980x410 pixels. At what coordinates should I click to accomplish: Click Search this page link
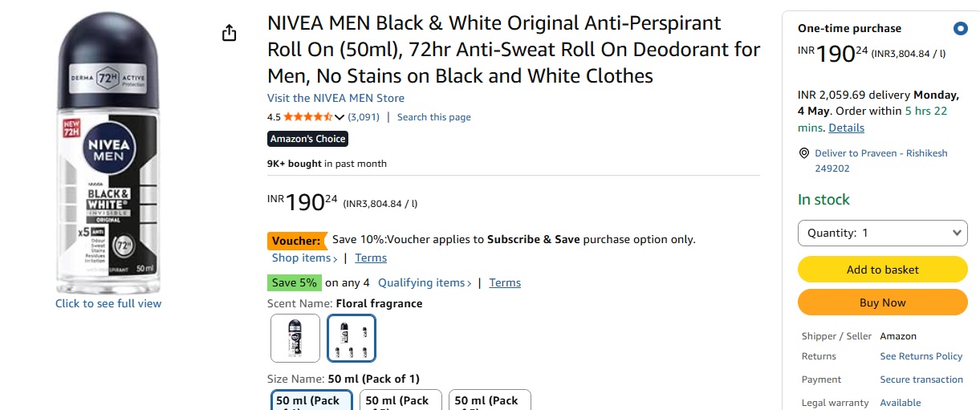(433, 117)
